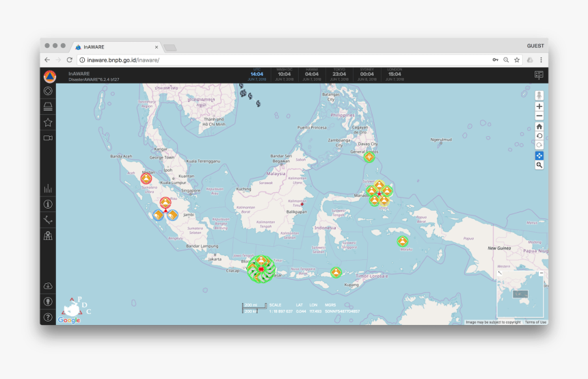Click the browser reload button

tap(70, 60)
